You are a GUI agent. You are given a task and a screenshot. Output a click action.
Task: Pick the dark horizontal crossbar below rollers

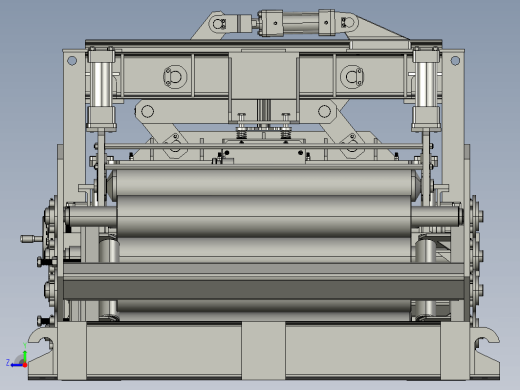click(x=263, y=289)
